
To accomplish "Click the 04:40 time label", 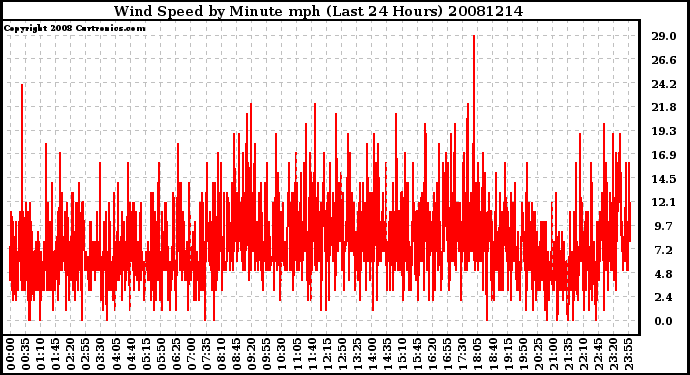I will [x=131, y=354].
